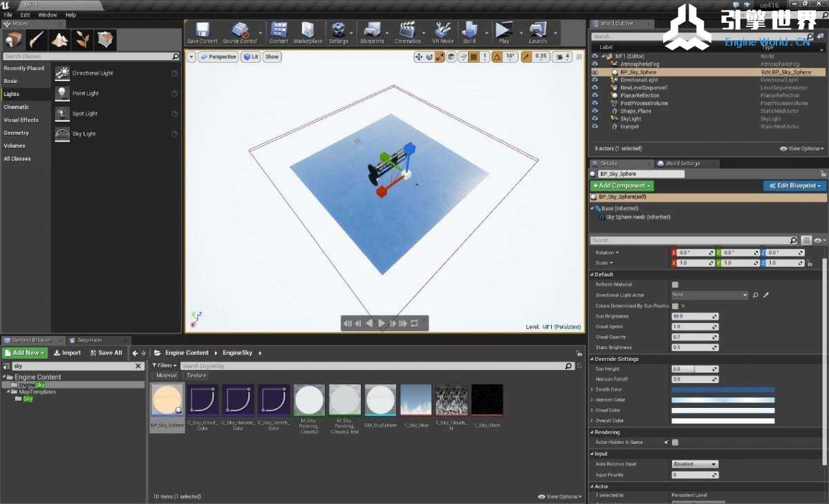Toggle visibility eye for SkyLight
829x504 pixels.
click(595, 118)
